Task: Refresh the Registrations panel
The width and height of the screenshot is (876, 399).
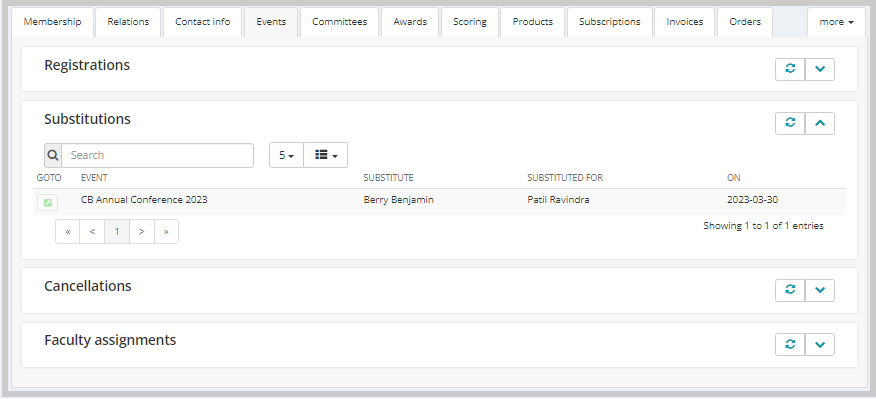Action: point(790,69)
